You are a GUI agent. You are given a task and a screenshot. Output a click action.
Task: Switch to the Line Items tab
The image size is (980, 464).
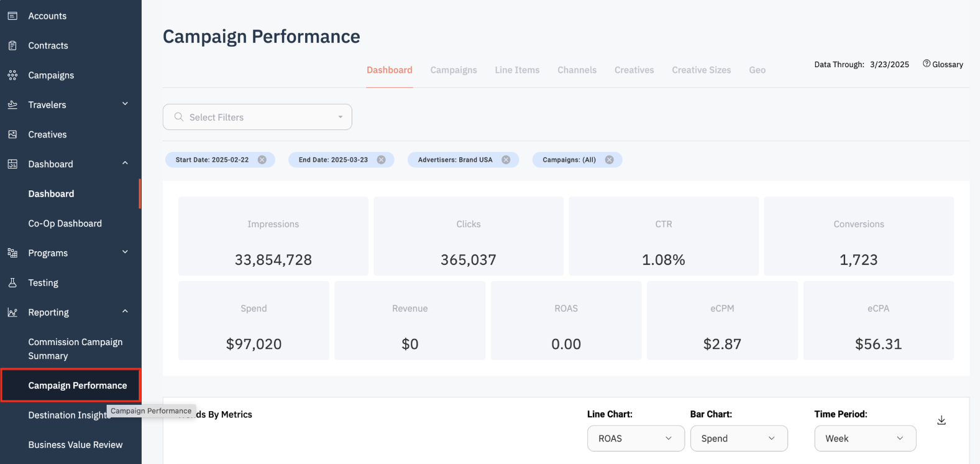pyautogui.click(x=517, y=70)
